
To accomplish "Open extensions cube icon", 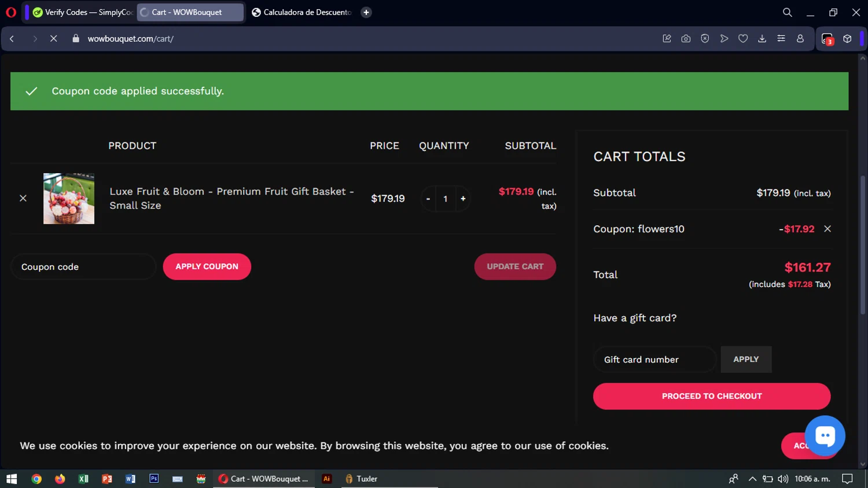I will (x=847, y=39).
